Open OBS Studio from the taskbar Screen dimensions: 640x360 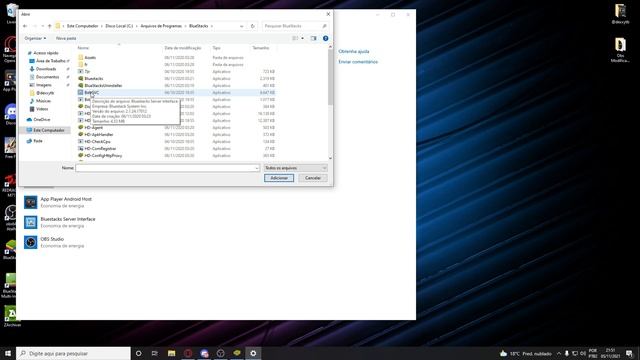coord(220,353)
